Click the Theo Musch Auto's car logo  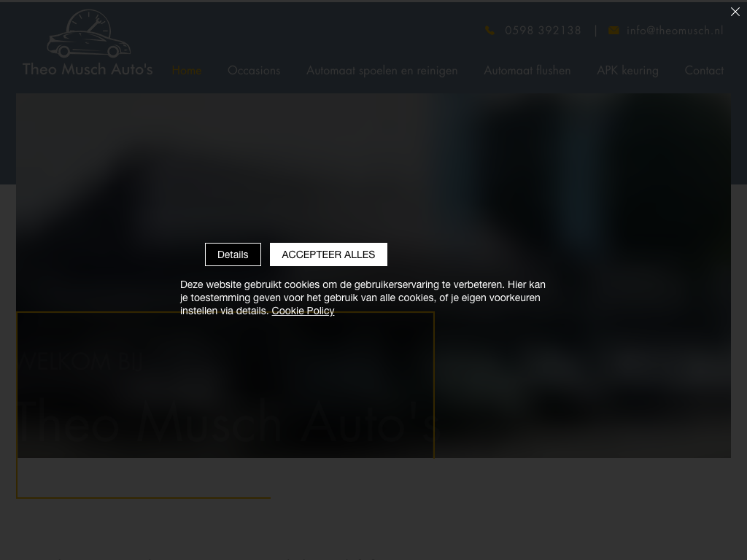coord(88,34)
